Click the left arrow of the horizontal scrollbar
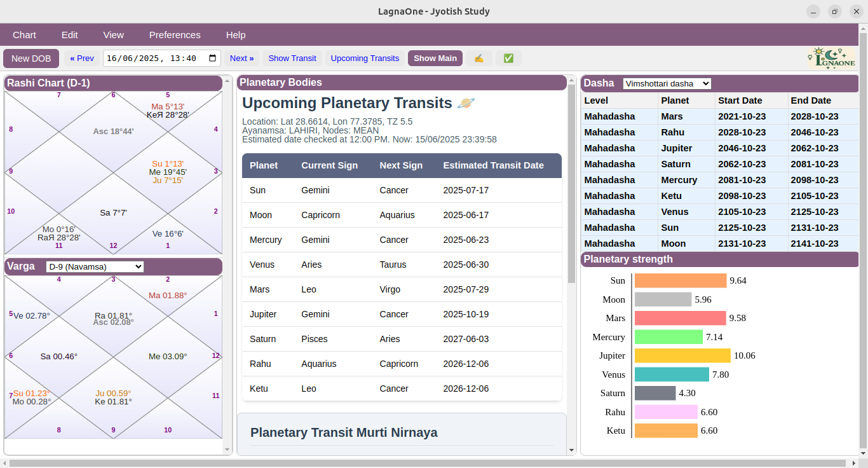The height and width of the screenshot is (468, 868). point(4,463)
